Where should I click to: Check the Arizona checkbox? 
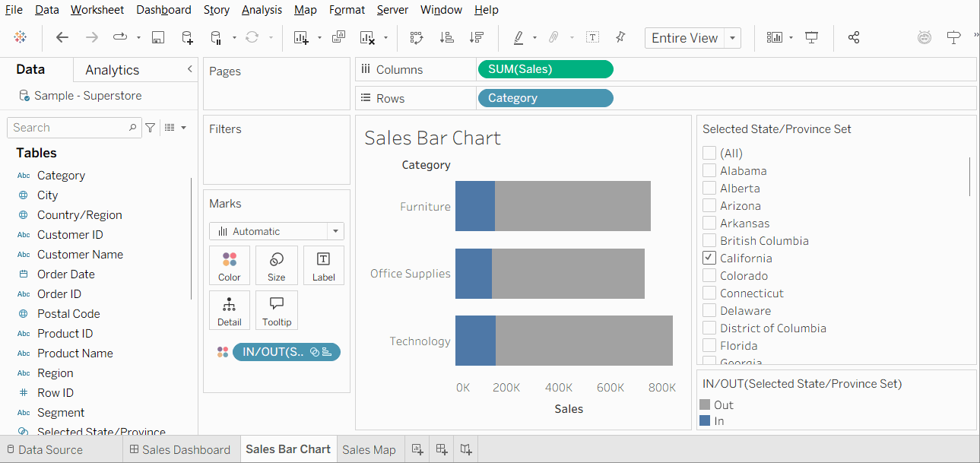click(x=709, y=205)
